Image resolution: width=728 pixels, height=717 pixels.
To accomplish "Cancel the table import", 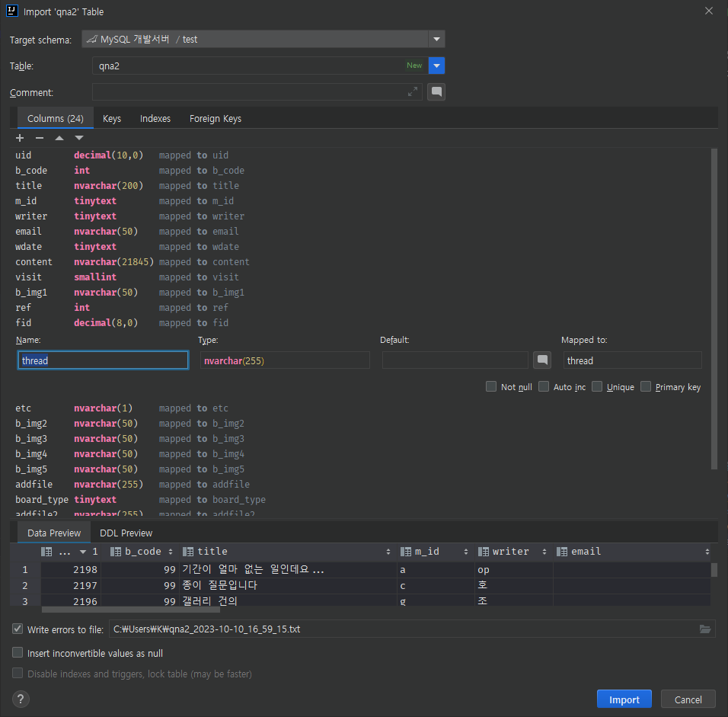I will [x=688, y=699].
